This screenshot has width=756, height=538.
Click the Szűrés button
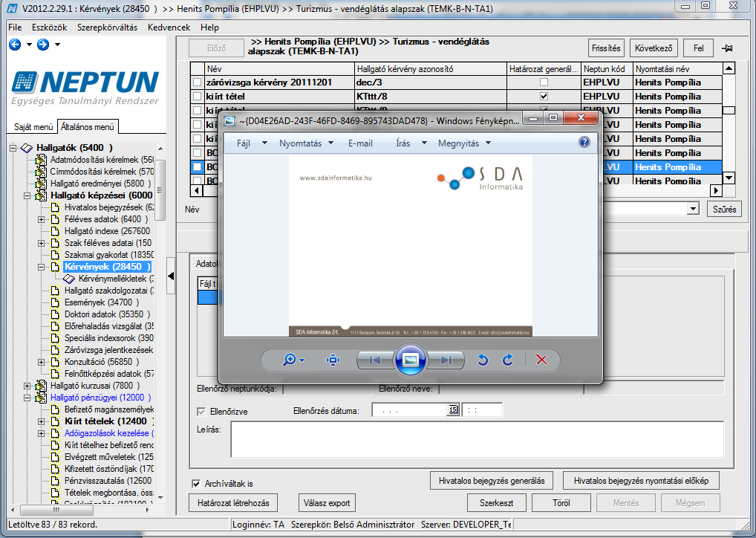[724, 210]
